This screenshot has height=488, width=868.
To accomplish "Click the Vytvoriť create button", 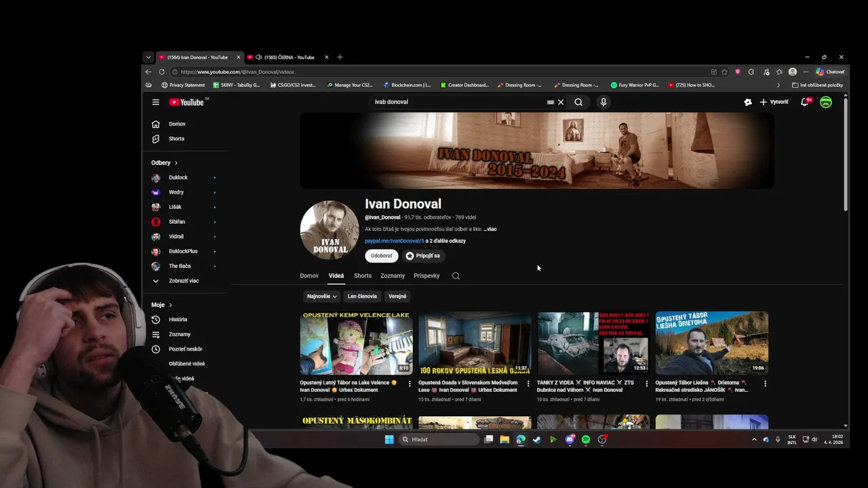I will click(774, 102).
